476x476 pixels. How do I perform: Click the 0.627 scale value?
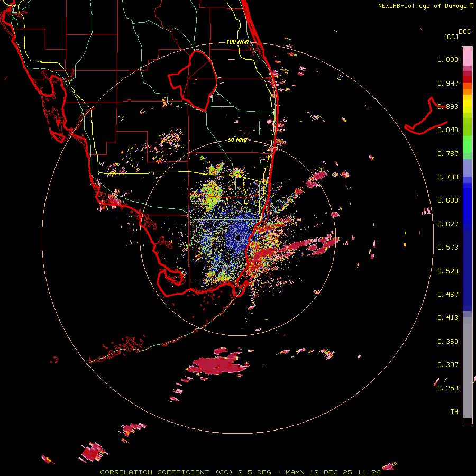click(448, 224)
